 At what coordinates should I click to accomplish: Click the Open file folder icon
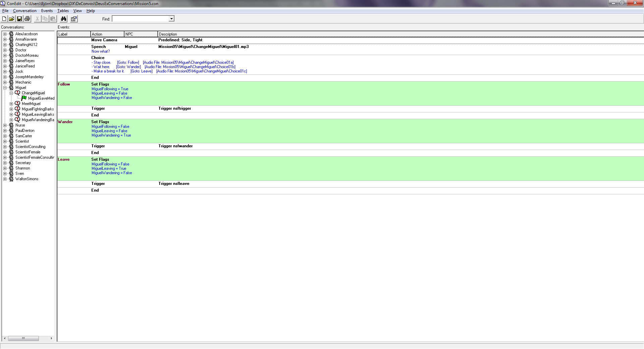pos(12,19)
